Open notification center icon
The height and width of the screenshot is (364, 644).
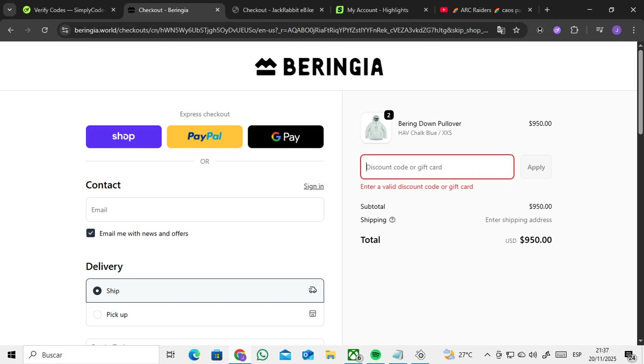630,355
